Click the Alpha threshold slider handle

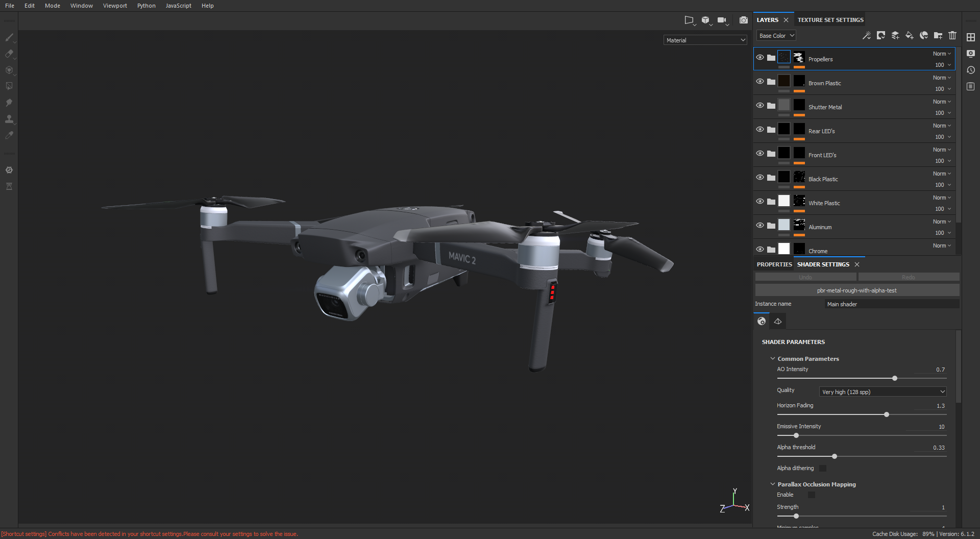835,456
